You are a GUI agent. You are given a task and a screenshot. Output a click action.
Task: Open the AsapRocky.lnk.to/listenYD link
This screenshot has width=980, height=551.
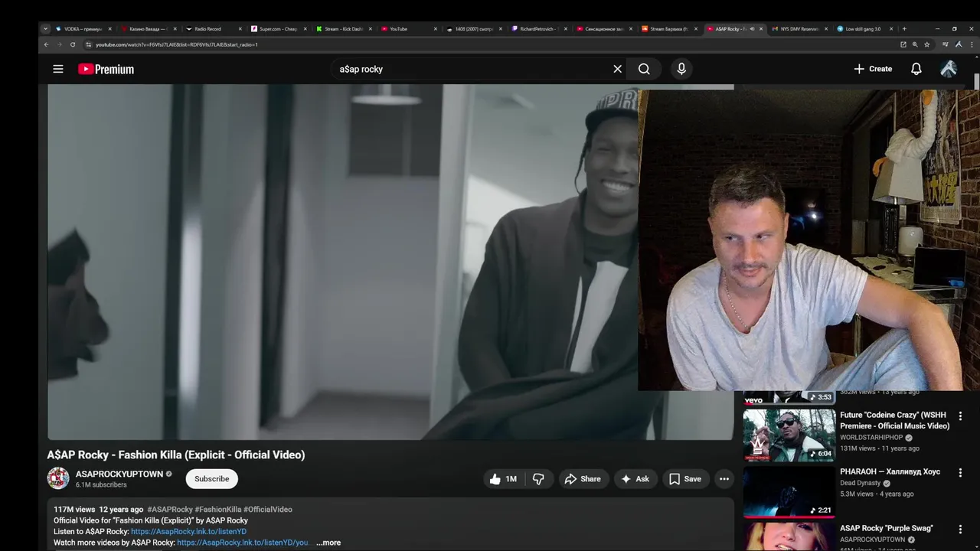[x=188, y=531]
